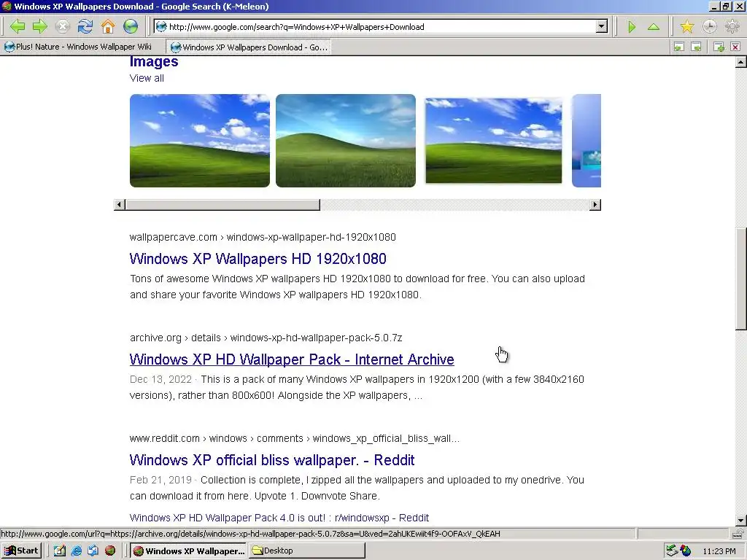The width and height of the screenshot is (747, 560).
Task: Open Preferences with the gear icon
Action: click(732, 26)
